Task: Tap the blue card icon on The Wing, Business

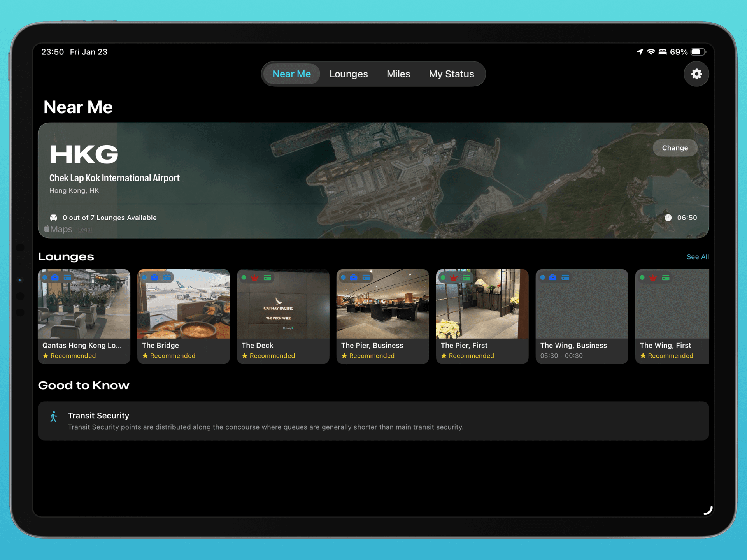Action: (x=565, y=277)
